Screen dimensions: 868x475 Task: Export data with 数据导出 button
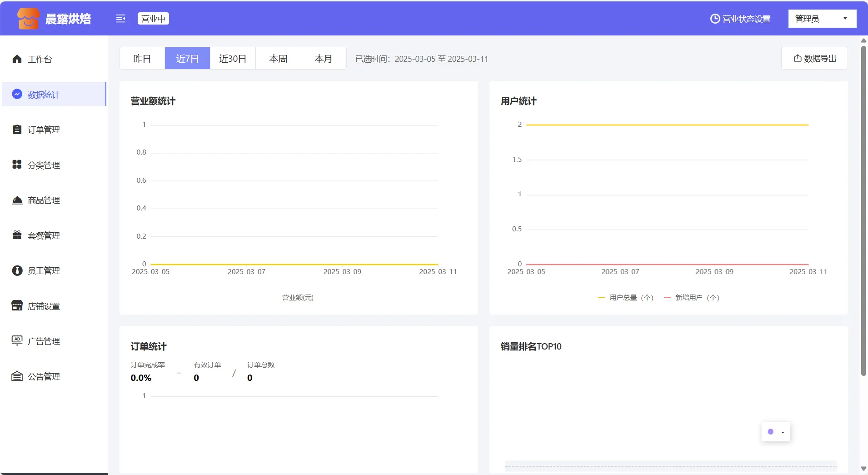[814, 59]
